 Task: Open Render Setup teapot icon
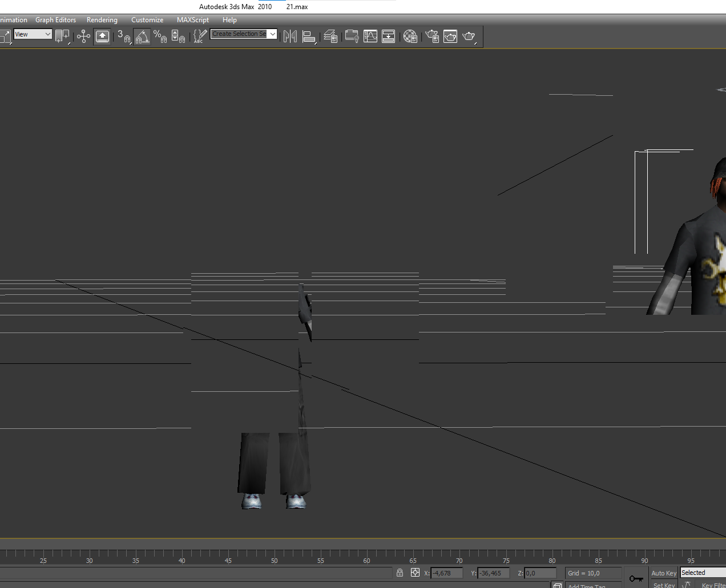point(432,37)
